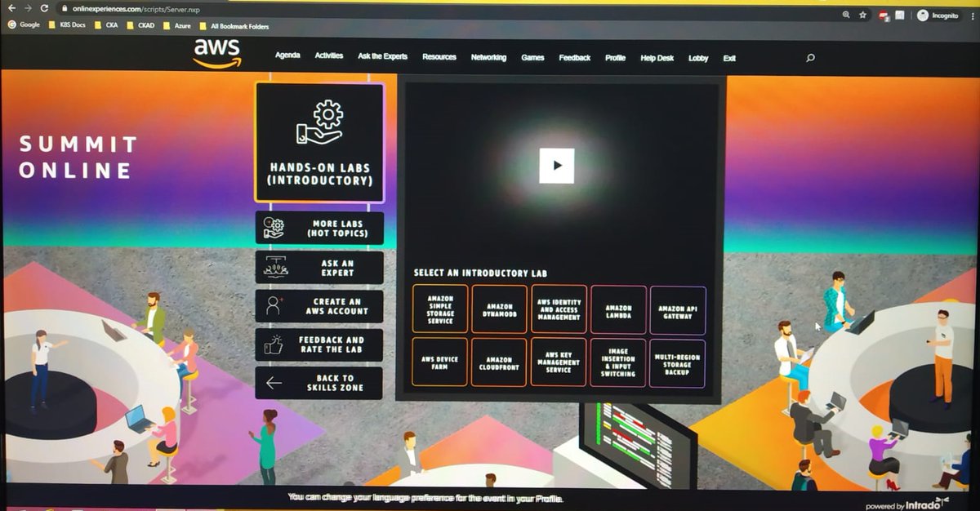
Task: Reload the page with refresh icon
Action: click(44, 8)
